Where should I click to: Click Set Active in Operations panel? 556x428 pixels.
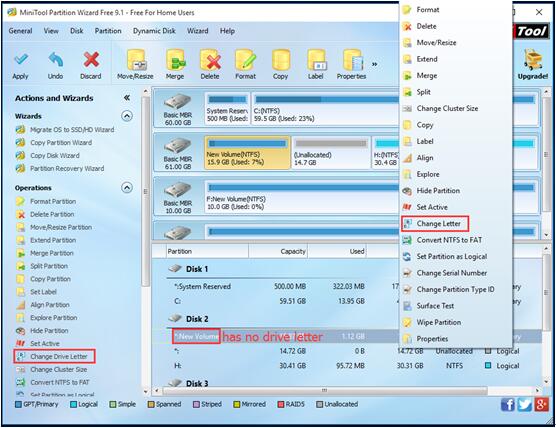coord(45,344)
